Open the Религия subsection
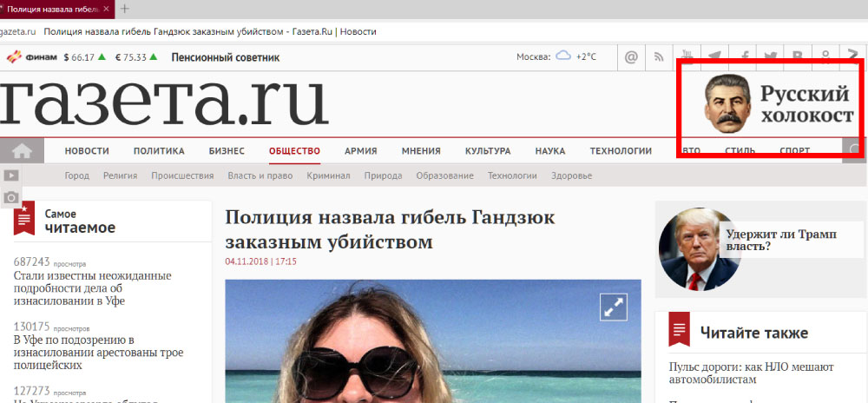Screen dimensions: 868x403 [x=120, y=175]
